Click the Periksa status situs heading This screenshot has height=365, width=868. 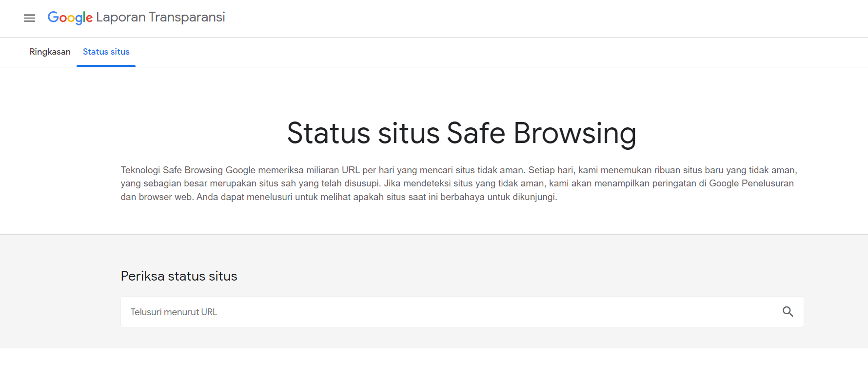(179, 276)
